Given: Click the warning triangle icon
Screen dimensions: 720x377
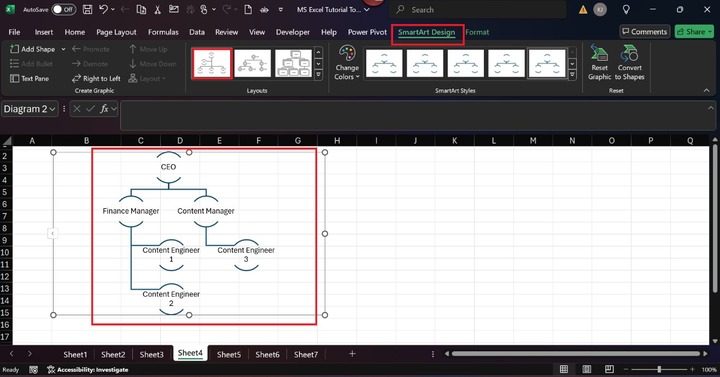Looking at the screenshot, I should click(583, 9).
